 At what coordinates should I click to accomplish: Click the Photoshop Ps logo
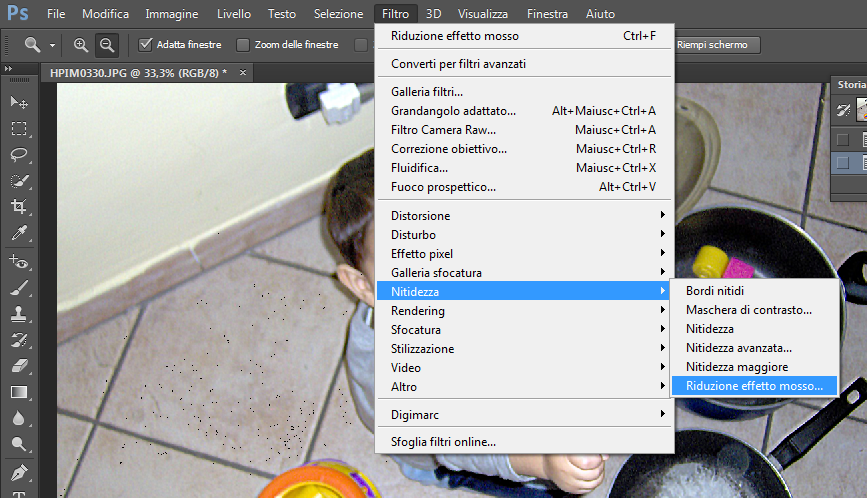tap(18, 13)
